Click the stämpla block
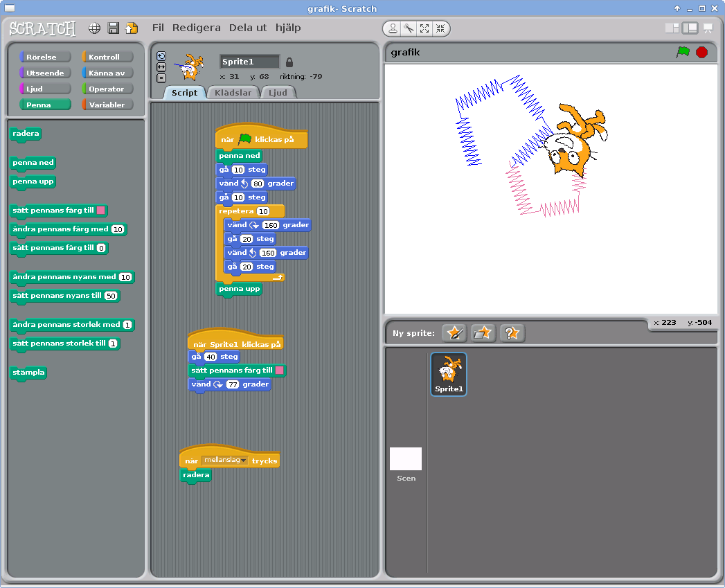This screenshot has height=588, width=725. 28,373
